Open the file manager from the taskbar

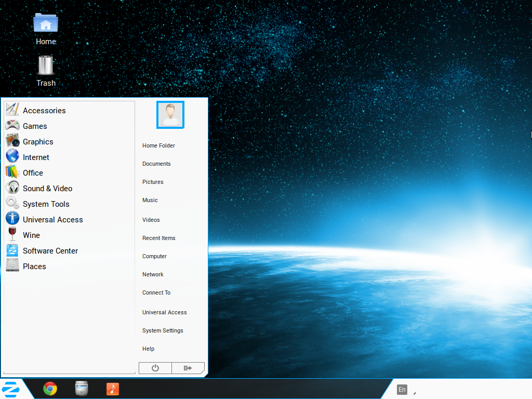pyautogui.click(x=82, y=389)
